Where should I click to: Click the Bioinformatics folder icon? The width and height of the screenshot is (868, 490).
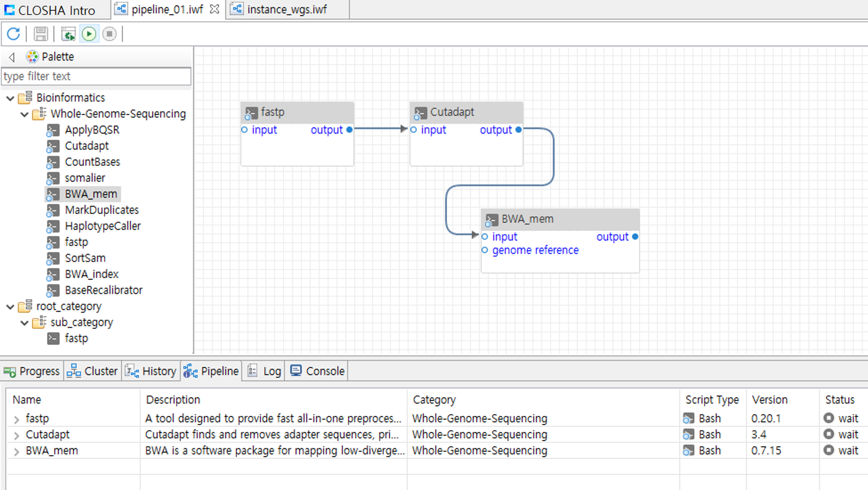pos(25,98)
